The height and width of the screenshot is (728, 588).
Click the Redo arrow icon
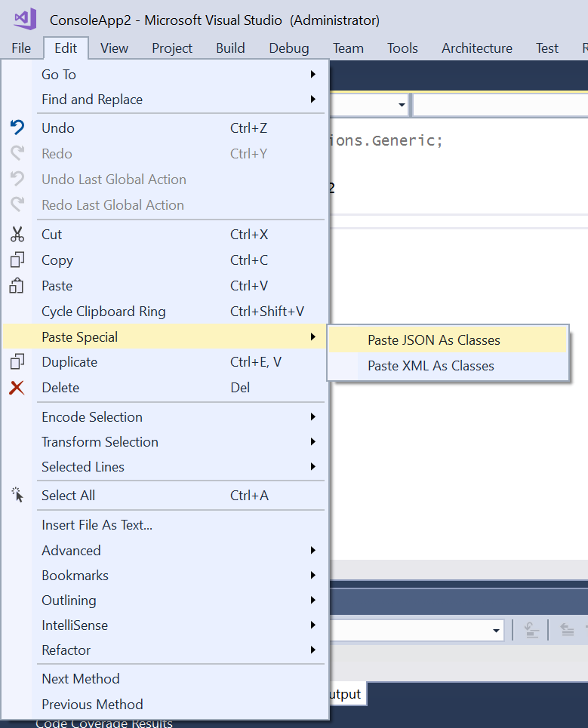coord(17,153)
